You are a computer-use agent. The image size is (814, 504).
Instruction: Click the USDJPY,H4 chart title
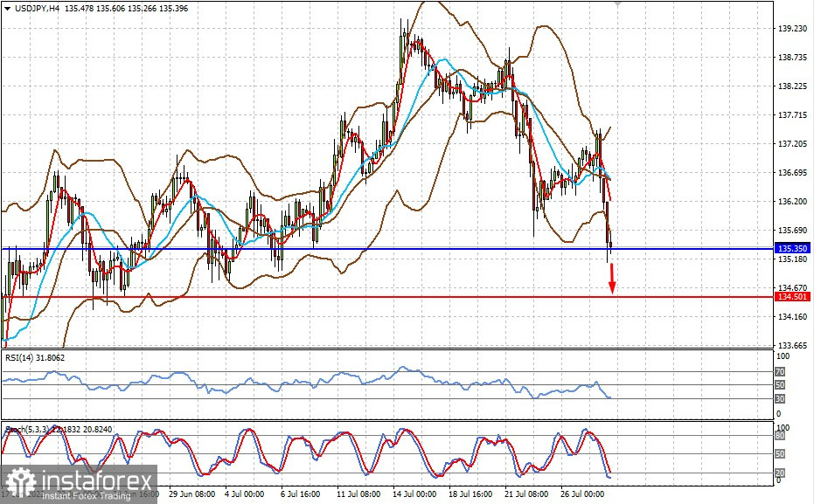[x=37, y=9]
